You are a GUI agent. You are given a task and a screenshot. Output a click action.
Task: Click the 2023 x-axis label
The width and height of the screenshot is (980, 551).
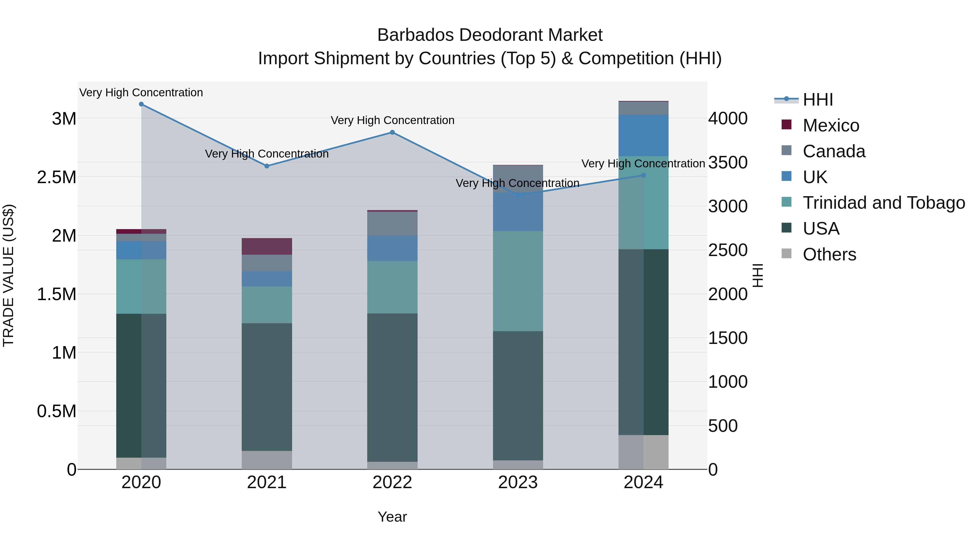pyautogui.click(x=518, y=482)
